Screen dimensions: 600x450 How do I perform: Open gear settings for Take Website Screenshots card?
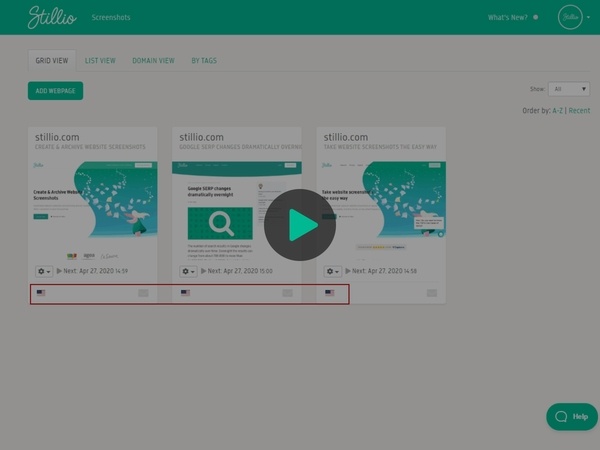click(333, 271)
